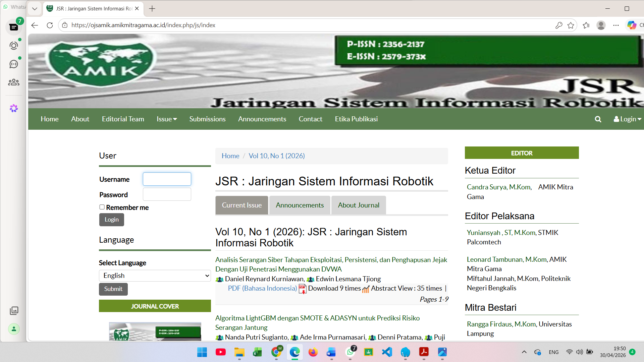Tick the Remember me checkbox
644x362 pixels.
[x=102, y=207]
